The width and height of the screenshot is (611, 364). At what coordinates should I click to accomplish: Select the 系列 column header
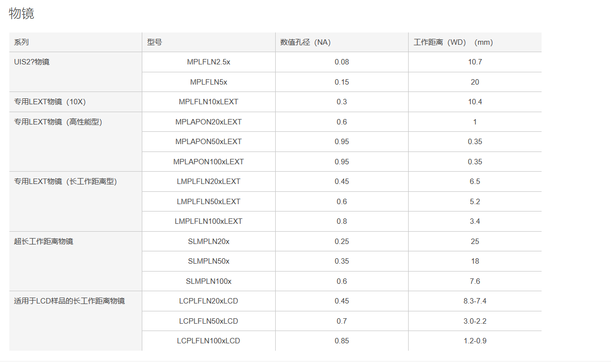(x=76, y=42)
